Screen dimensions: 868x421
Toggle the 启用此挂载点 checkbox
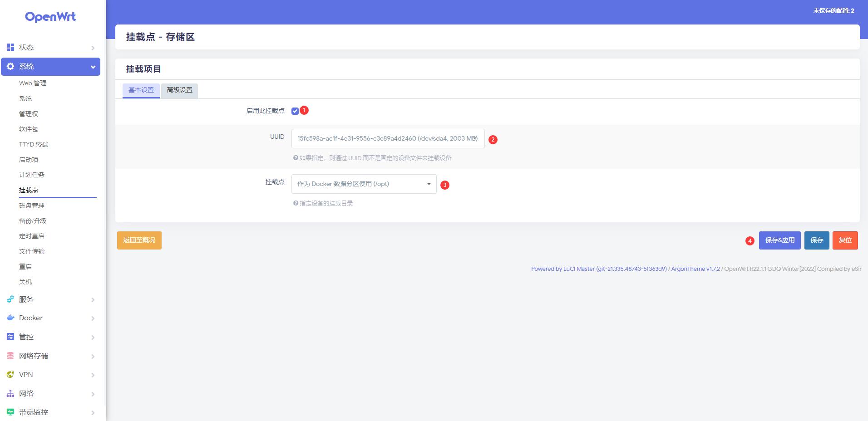(295, 111)
